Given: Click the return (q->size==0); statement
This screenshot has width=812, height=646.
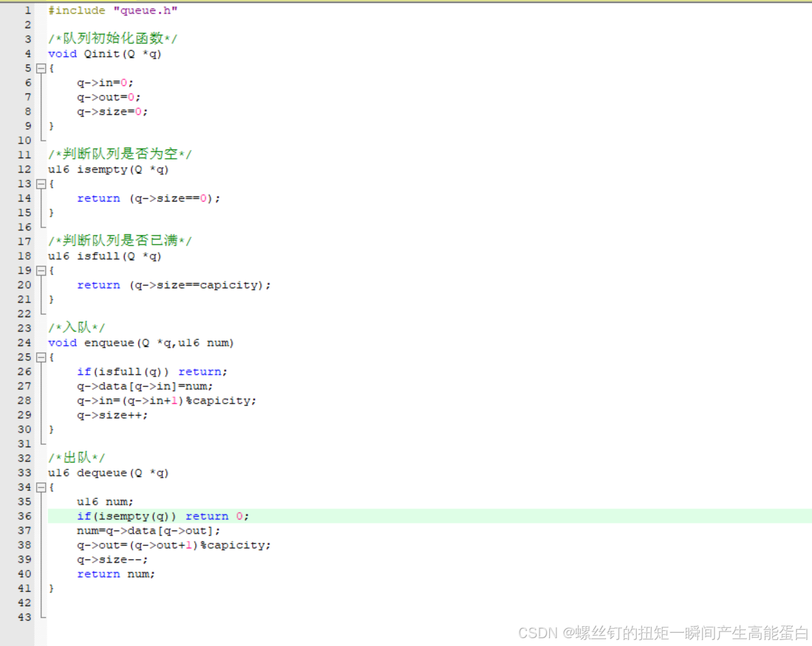Looking at the screenshot, I should point(149,199).
